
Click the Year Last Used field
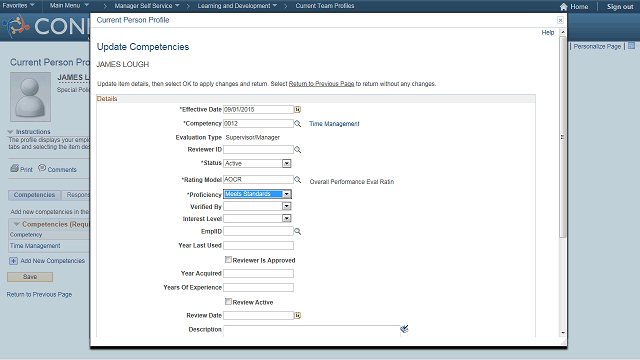(x=258, y=245)
